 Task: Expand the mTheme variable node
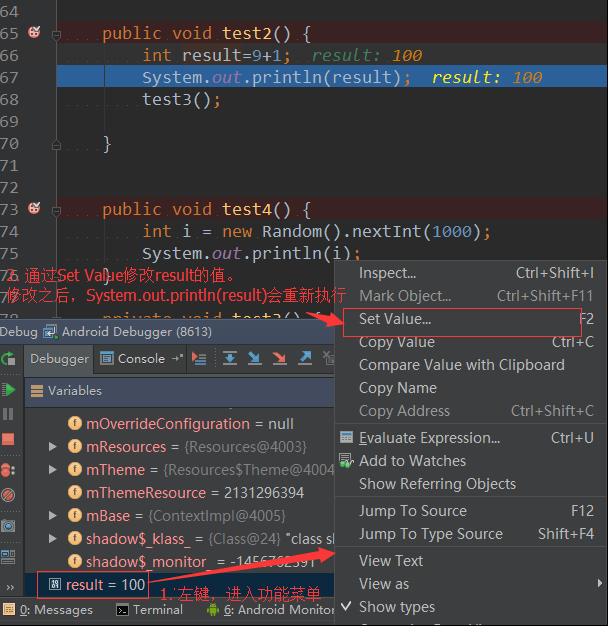tap(53, 470)
